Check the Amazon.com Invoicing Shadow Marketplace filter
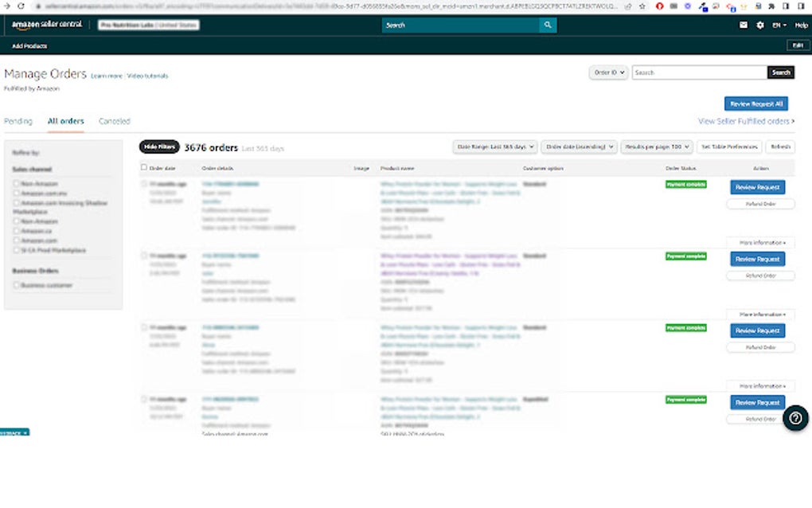 [16, 203]
